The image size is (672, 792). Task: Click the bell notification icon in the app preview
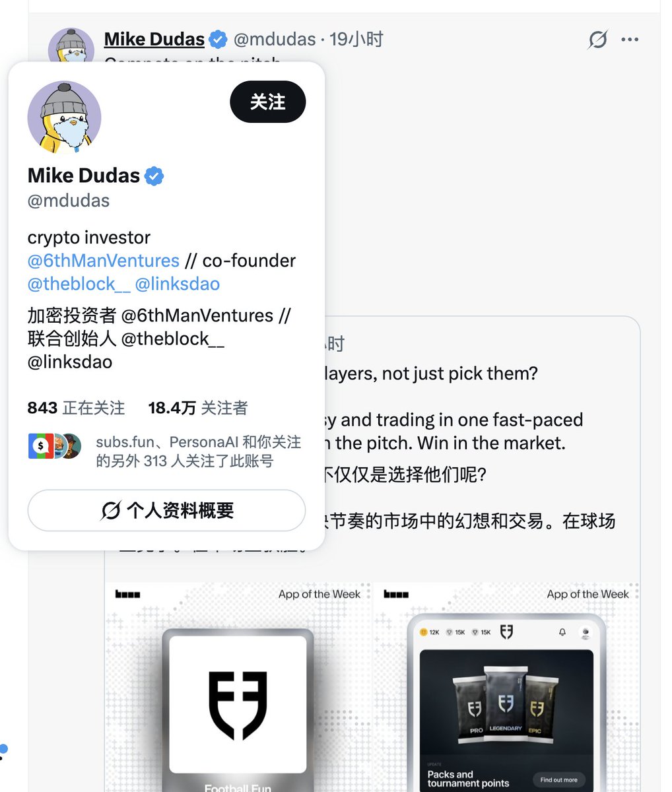pyautogui.click(x=562, y=632)
